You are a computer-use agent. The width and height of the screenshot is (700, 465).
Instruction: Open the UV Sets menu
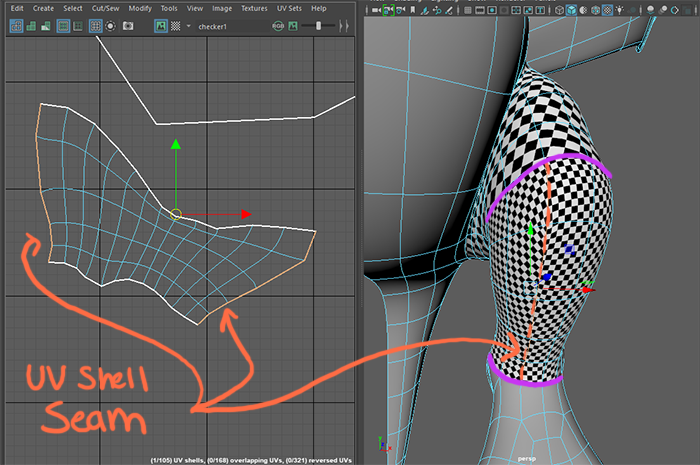[x=288, y=8]
